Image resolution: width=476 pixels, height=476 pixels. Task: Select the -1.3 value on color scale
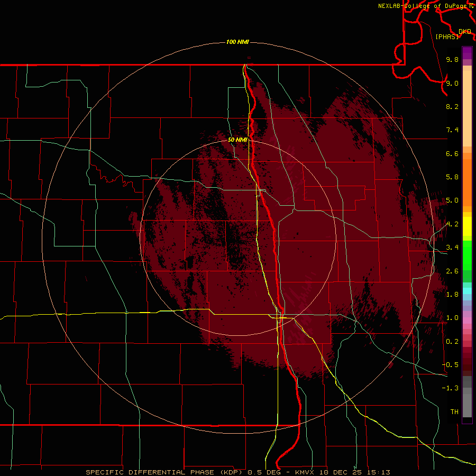coord(451,388)
